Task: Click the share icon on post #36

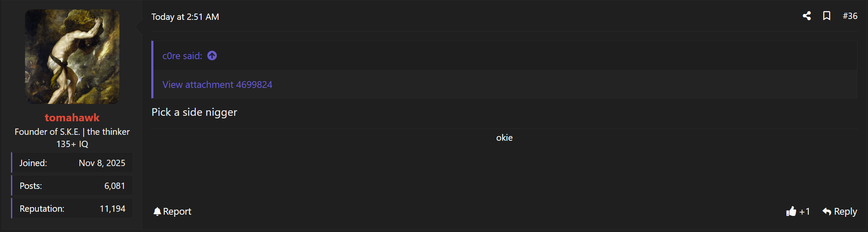Action: (x=807, y=16)
